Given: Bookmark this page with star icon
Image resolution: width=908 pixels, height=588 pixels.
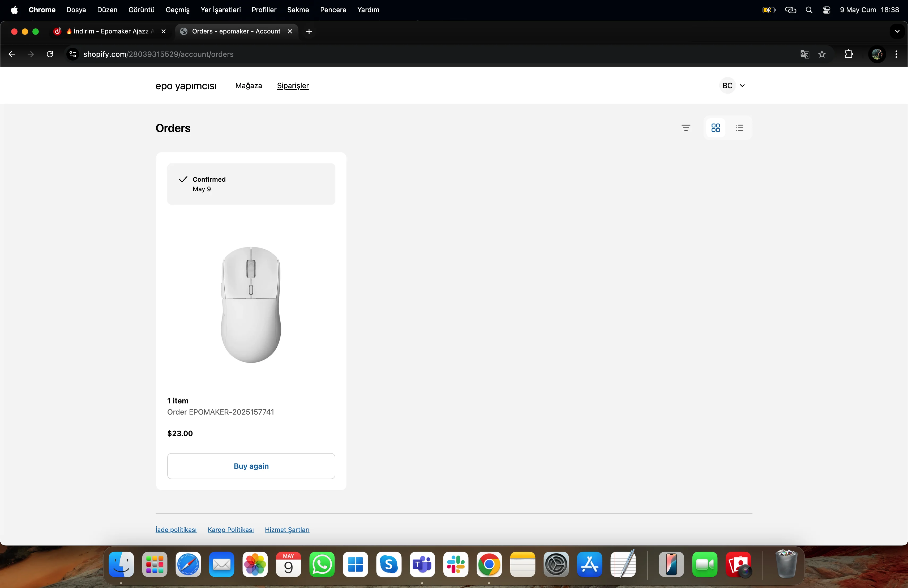Looking at the screenshot, I should tap(822, 54).
